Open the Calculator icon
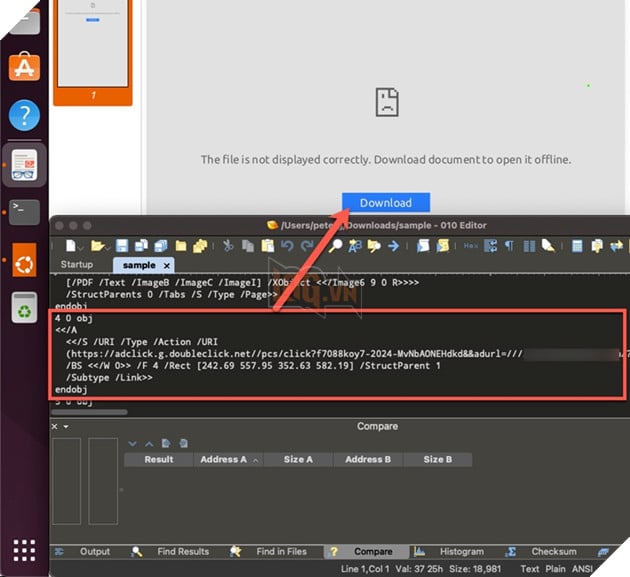This screenshot has height=577, width=630. (x=577, y=246)
